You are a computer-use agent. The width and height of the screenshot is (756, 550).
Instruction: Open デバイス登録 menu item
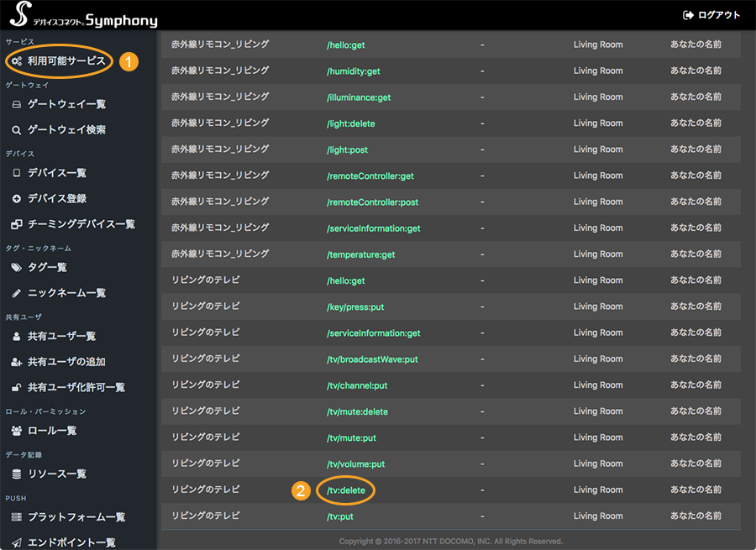(57, 199)
